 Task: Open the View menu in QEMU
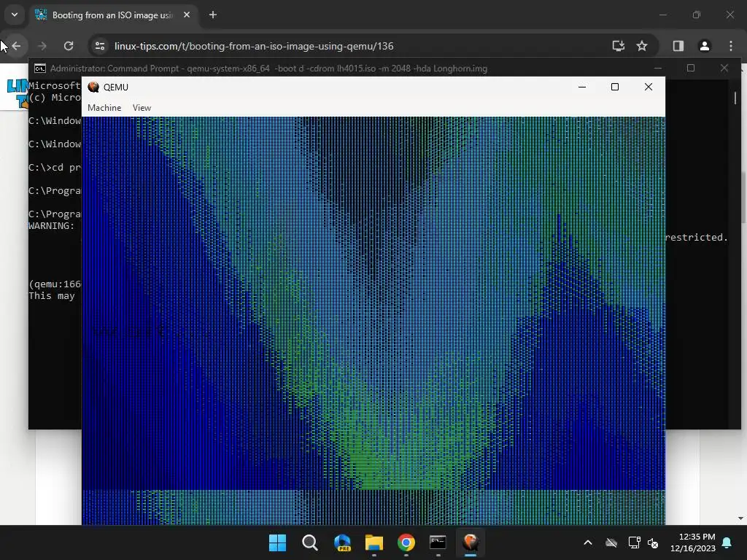click(x=142, y=108)
